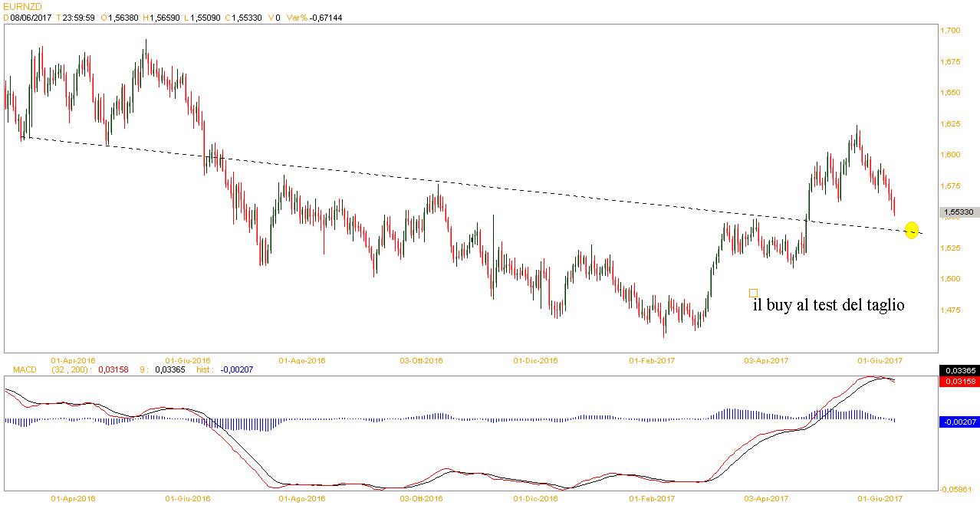The image size is (980, 512).
Task: Click the date value 08/06/2017 in header
Action: [x=31, y=18]
